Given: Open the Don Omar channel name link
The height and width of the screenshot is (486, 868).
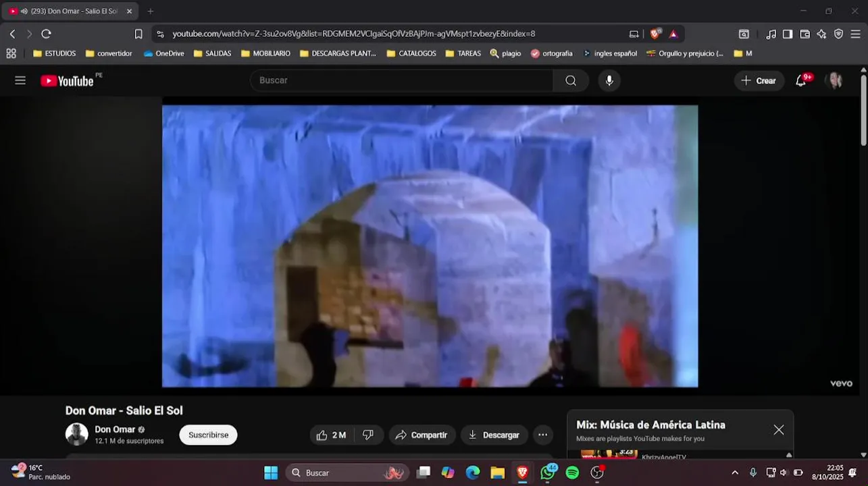Looking at the screenshot, I should [x=115, y=429].
